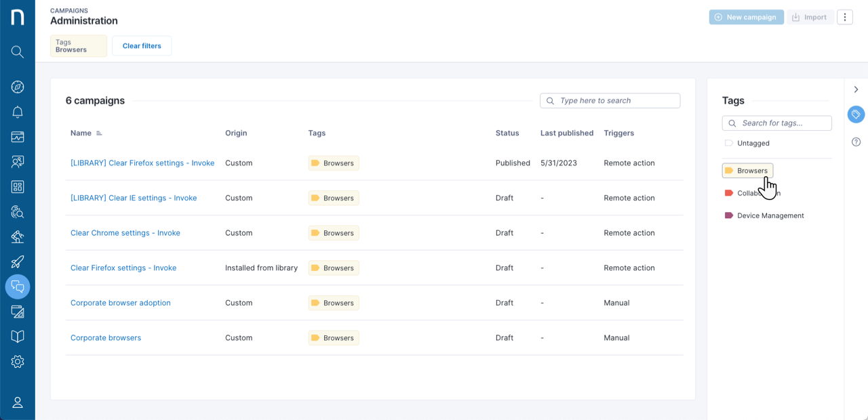868x420 pixels.
Task: Open the library book icon in the sidebar
Action: point(17,337)
